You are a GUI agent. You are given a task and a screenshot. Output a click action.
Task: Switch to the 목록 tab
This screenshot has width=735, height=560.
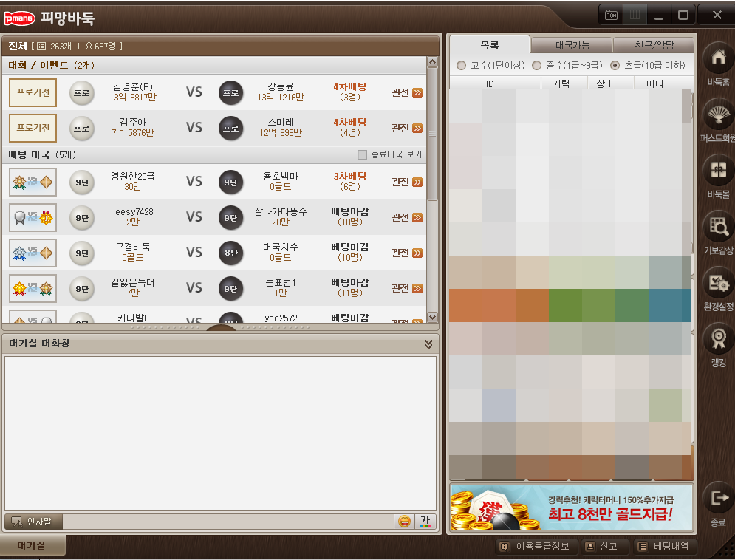489,45
